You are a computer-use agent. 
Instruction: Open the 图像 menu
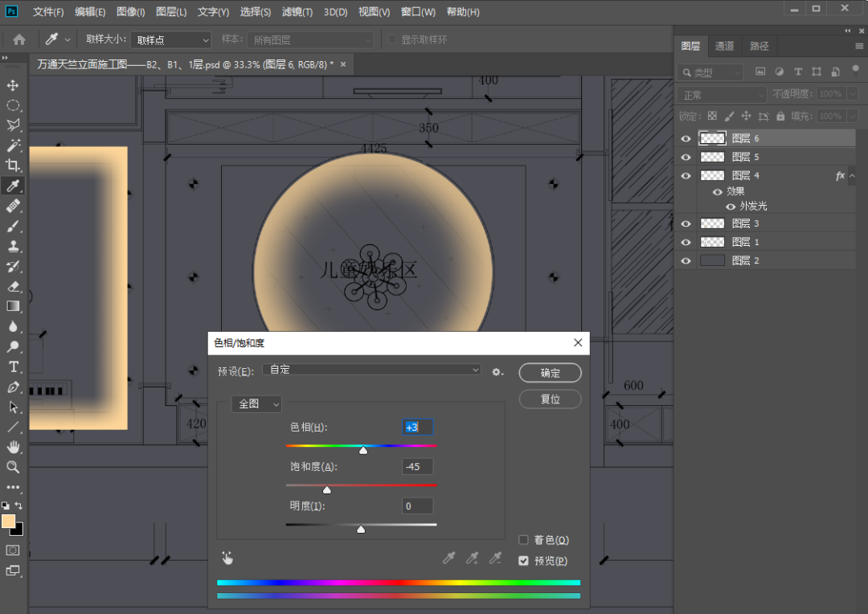tap(131, 11)
